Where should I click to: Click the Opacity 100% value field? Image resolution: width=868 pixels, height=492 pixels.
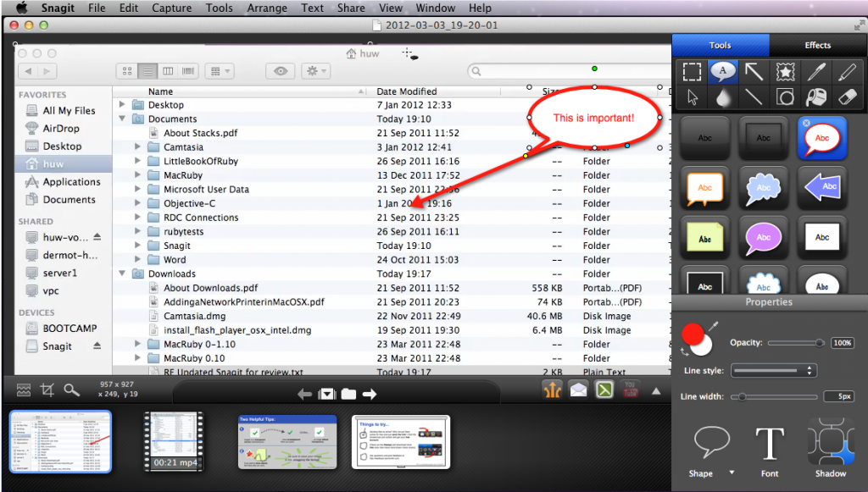(842, 343)
